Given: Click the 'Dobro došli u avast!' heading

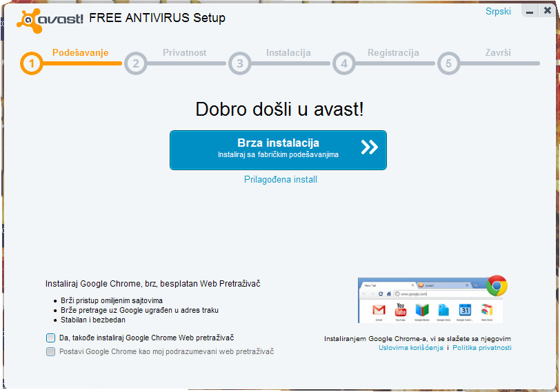Looking at the screenshot, I should 279,109.
